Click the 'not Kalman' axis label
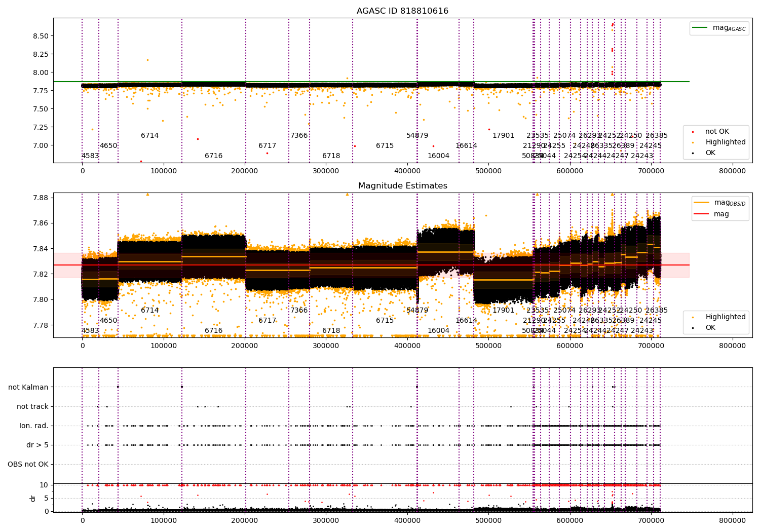 pyautogui.click(x=28, y=387)
